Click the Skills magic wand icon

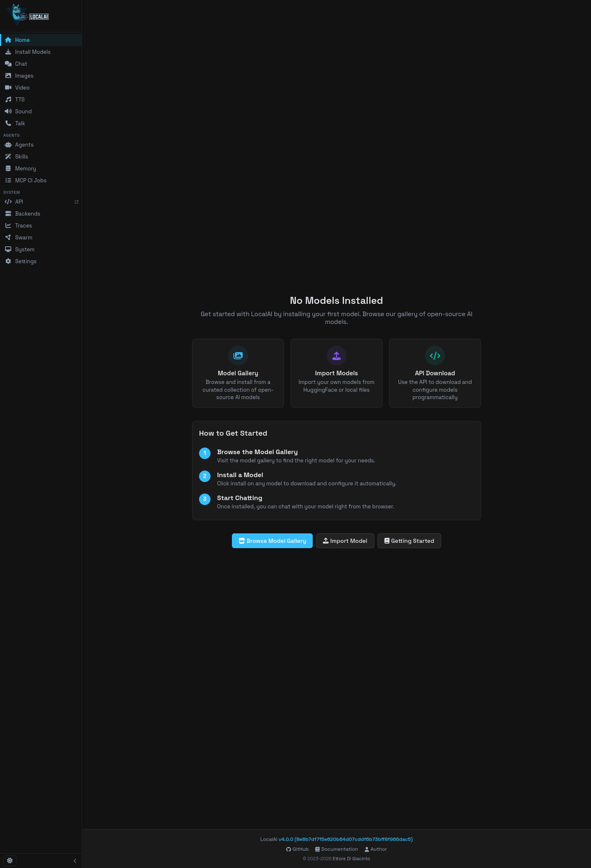pos(8,156)
